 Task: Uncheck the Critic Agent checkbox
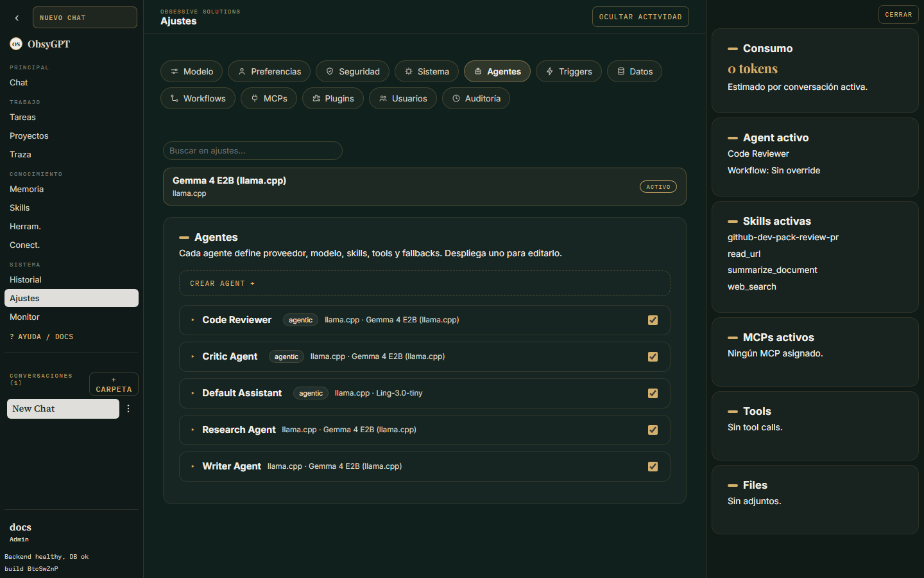[653, 356]
